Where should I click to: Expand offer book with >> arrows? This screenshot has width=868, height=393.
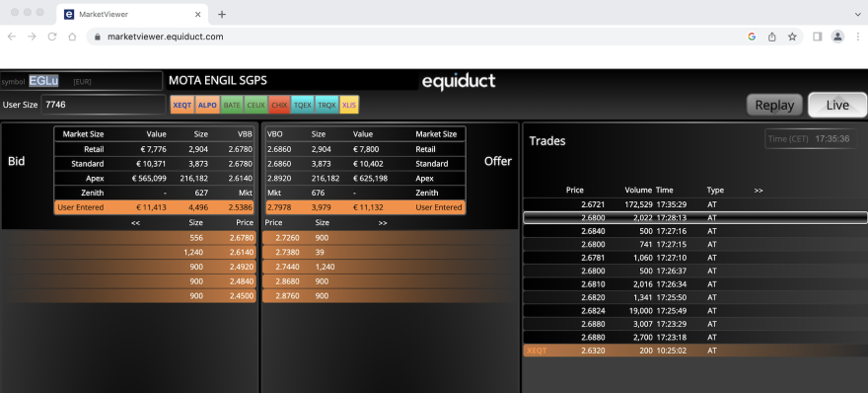coord(383,223)
